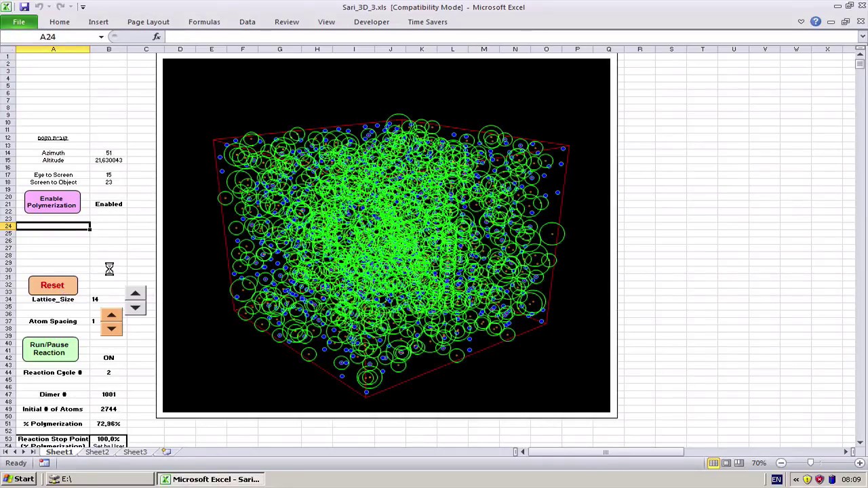This screenshot has height=488, width=868.
Task: Click the Time Savers menu item
Action: point(427,22)
